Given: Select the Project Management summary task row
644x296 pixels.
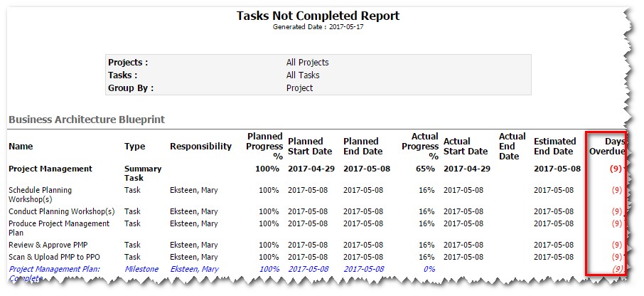Looking at the screenshot, I should click(x=316, y=173).
